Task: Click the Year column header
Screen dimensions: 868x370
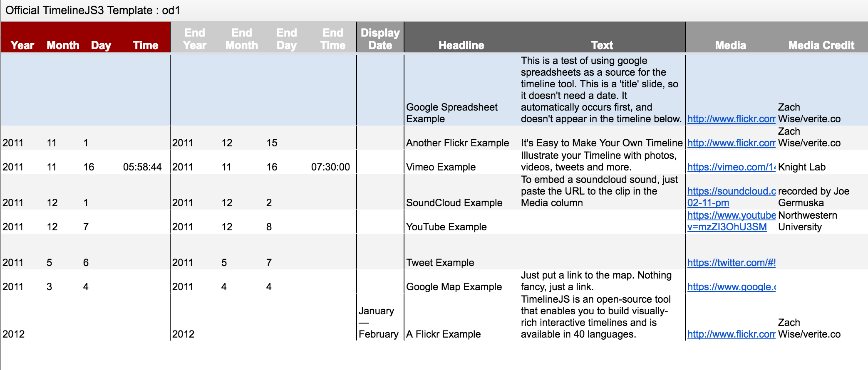Action: 22,45
